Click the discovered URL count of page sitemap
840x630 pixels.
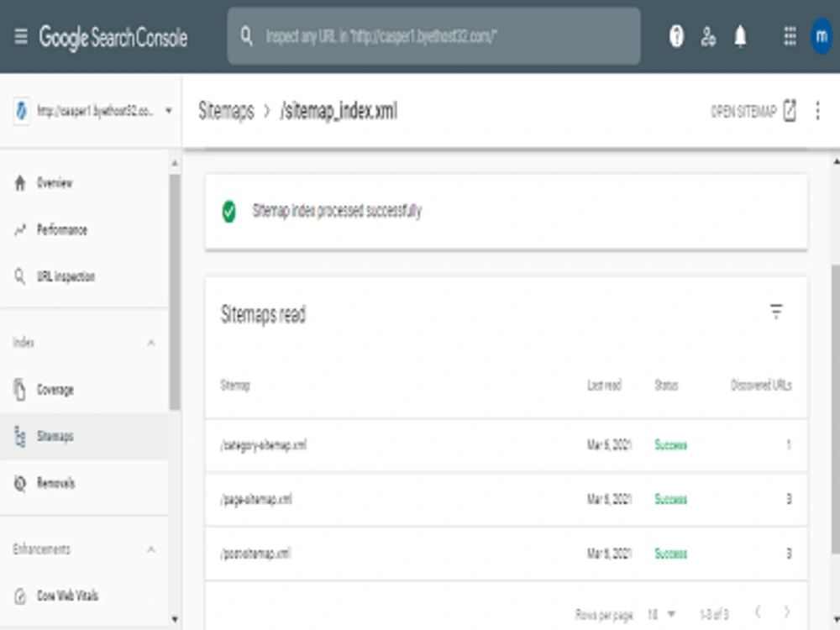pos(789,499)
